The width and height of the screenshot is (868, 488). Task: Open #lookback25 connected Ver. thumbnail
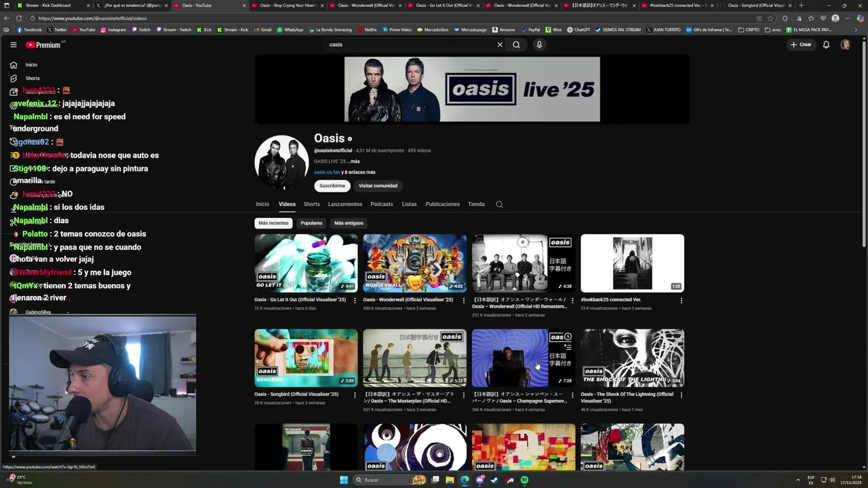pyautogui.click(x=632, y=263)
